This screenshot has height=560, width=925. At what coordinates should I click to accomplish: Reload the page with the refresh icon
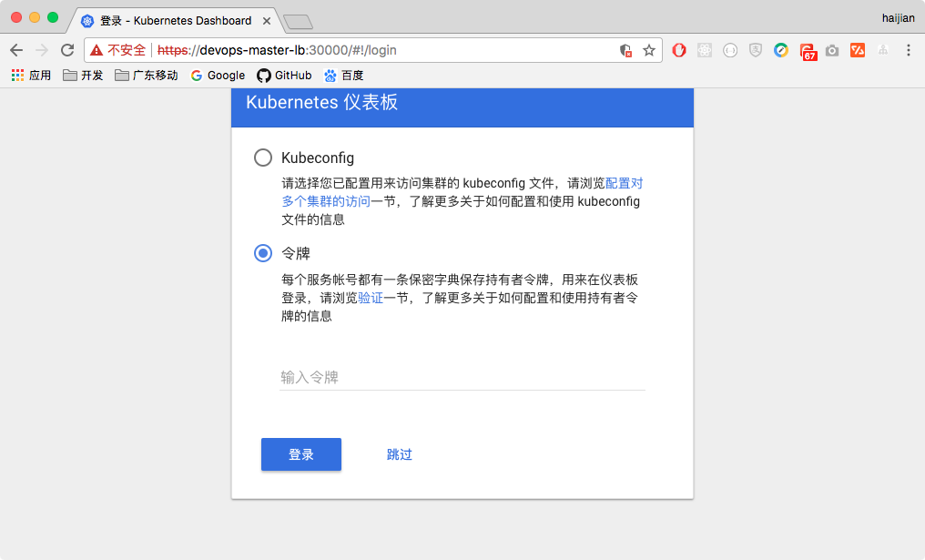(67, 50)
